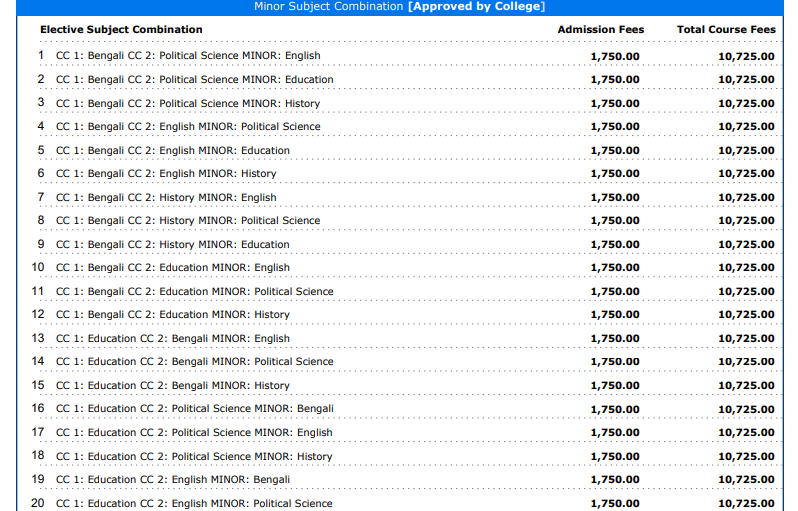Select row 16: Education, Political Science, MINOR Bengali
Screen dimensions: 798x511
click(x=194, y=409)
